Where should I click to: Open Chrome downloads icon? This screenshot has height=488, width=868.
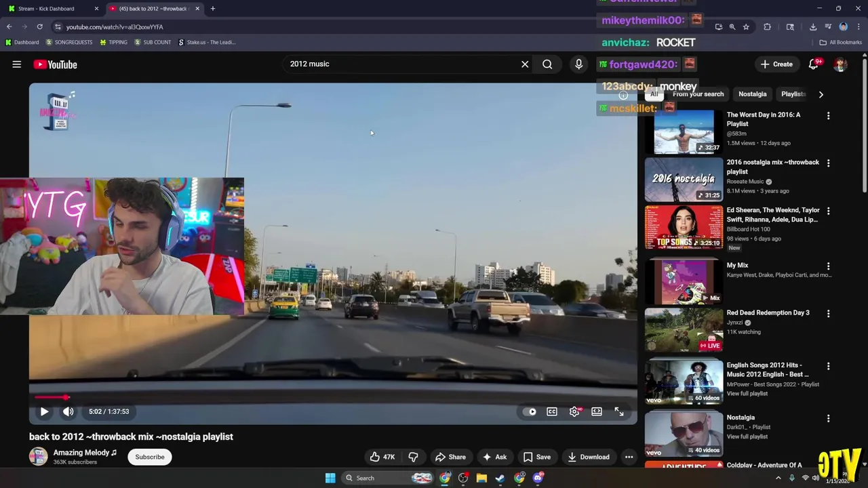click(x=813, y=27)
